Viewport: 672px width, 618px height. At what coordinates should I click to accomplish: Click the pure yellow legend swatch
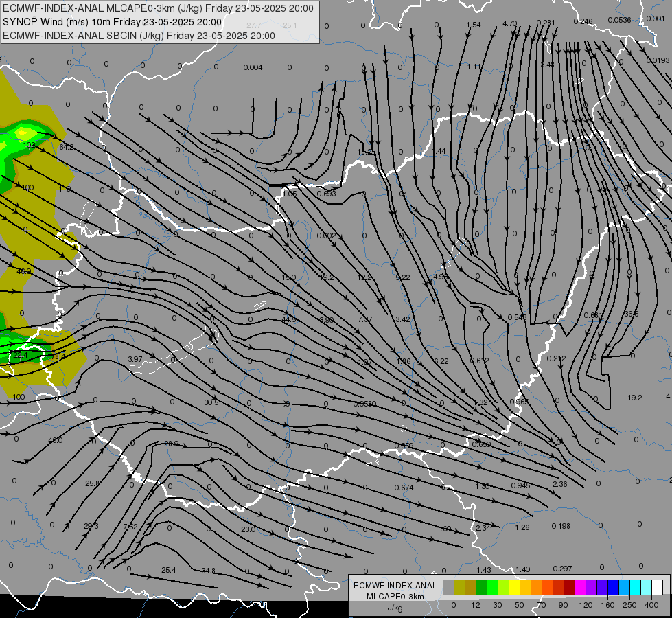[515, 588]
